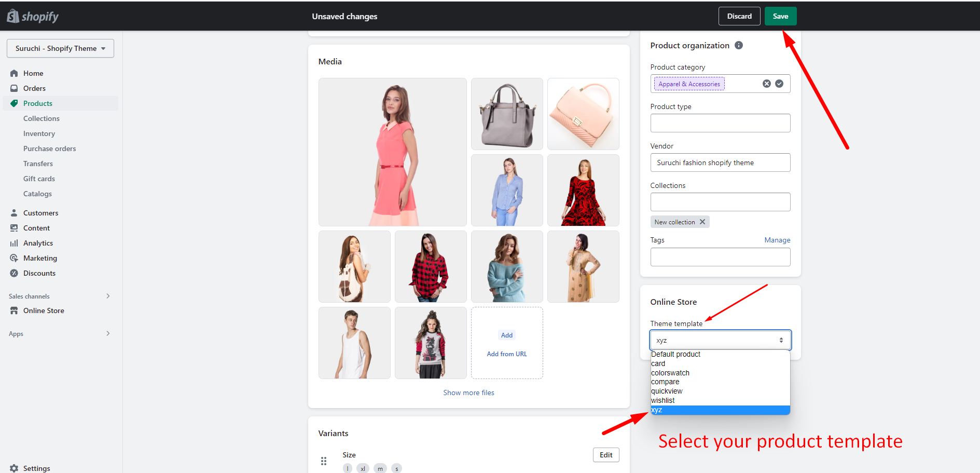Screen dimensions: 980x473
Task: Click the Products tag icon
Action: click(14, 103)
